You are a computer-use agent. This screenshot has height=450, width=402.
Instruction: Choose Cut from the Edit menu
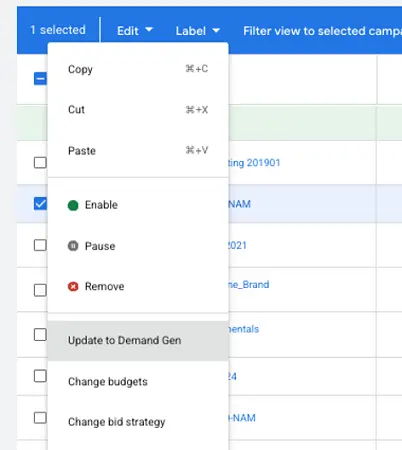click(138, 110)
